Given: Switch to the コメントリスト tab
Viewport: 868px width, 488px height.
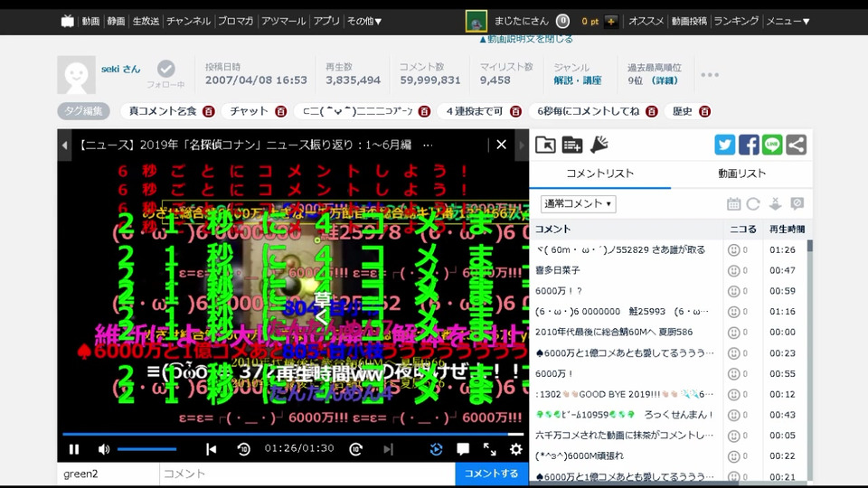Looking at the screenshot, I should pyautogui.click(x=600, y=174).
